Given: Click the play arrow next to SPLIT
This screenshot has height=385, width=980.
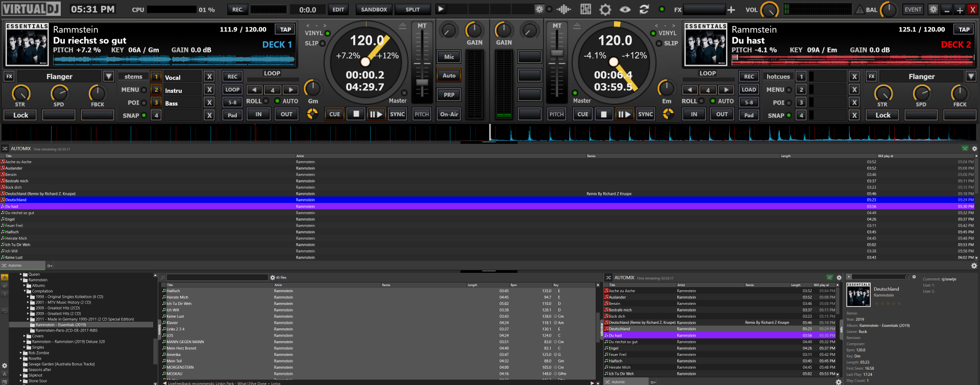Looking at the screenshot, I should [440, 9].
